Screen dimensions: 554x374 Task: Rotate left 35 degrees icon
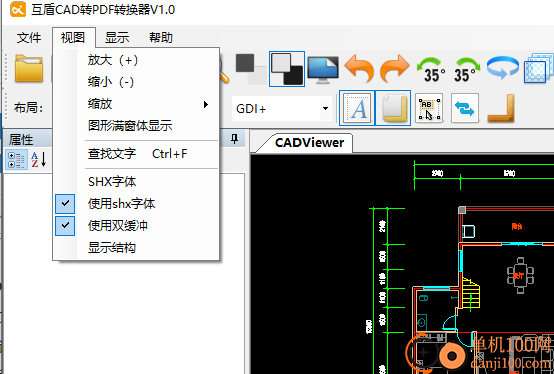point(431,70)
